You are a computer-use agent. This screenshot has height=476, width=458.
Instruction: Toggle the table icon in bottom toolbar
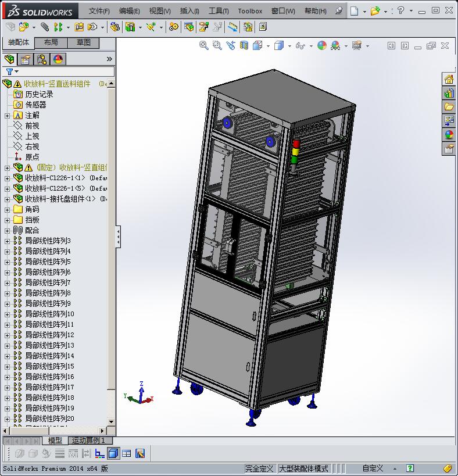click(126, 453)
